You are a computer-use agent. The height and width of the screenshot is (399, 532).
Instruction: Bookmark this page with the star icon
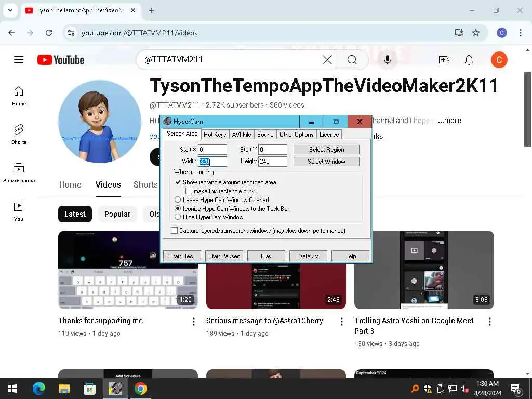coord(476,33)
